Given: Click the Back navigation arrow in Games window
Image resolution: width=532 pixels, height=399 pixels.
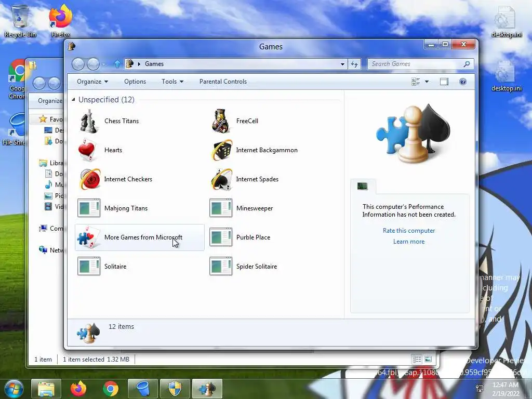Looking at the screenshot, I should pos(78,64).
